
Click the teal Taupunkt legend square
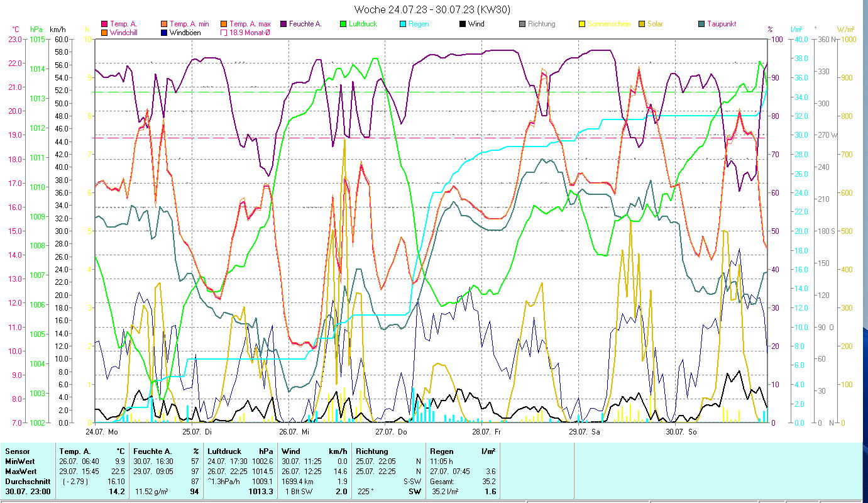701,25
